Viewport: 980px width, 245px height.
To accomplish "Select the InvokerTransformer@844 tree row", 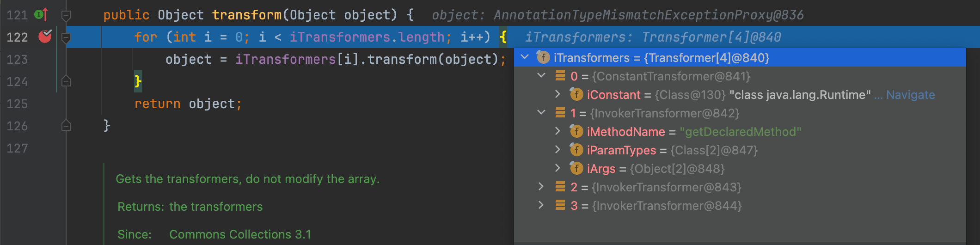I will point(667,206).
